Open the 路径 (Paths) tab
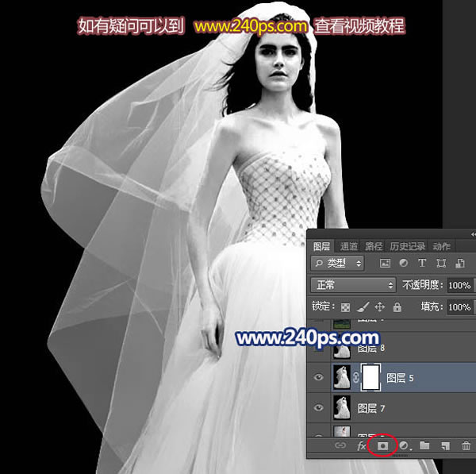Viewport: 476px width, 474px height. click(374, 246)
